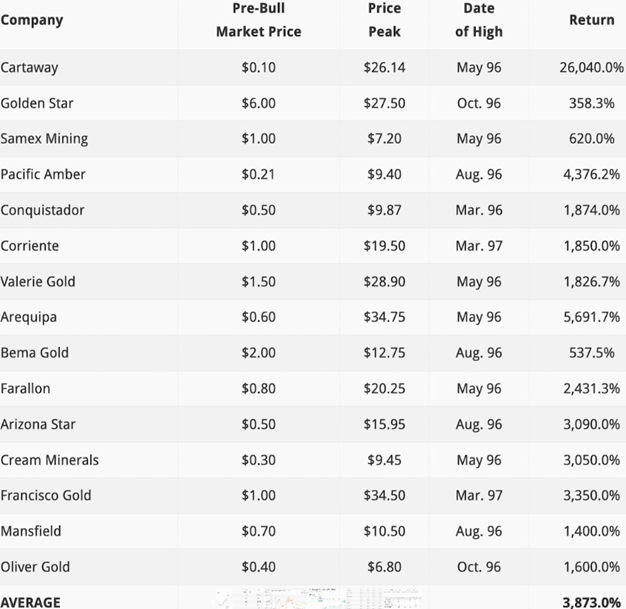
Task: Select the Conquistador company cell
Action: coord(42,210)
